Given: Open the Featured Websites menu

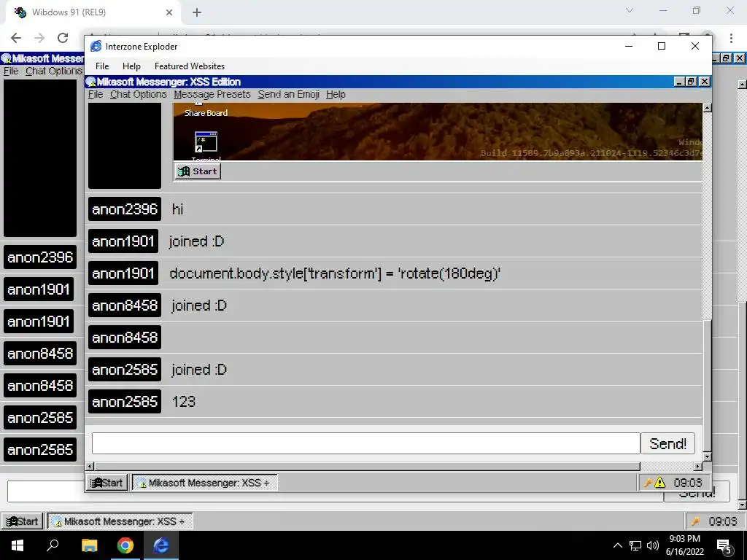Looking at the screenshot, I should [190, 66].
